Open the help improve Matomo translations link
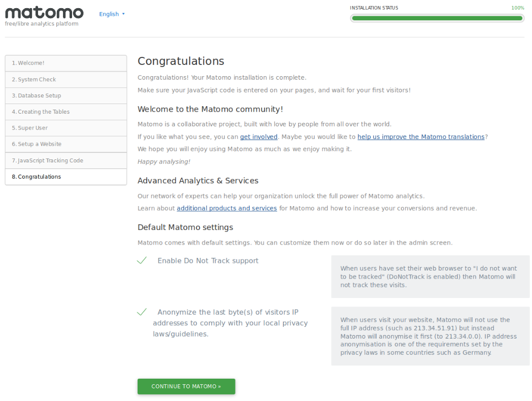Viewport: 532px width, 401px height. click(421, 137)
